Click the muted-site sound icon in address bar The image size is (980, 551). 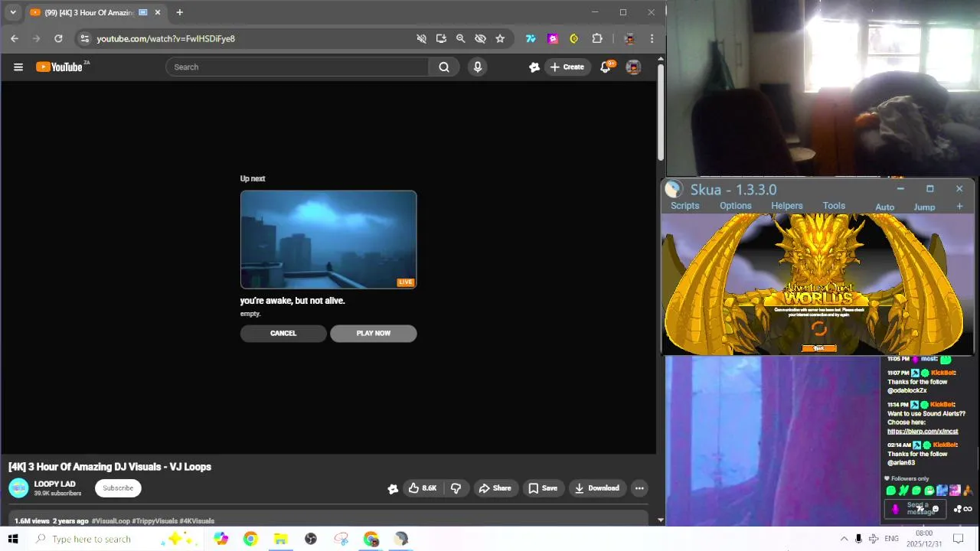point(421,38)
